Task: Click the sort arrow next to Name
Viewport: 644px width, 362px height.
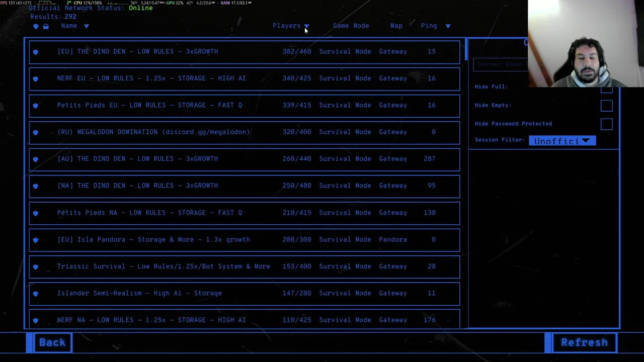Action: click(87, 26)
